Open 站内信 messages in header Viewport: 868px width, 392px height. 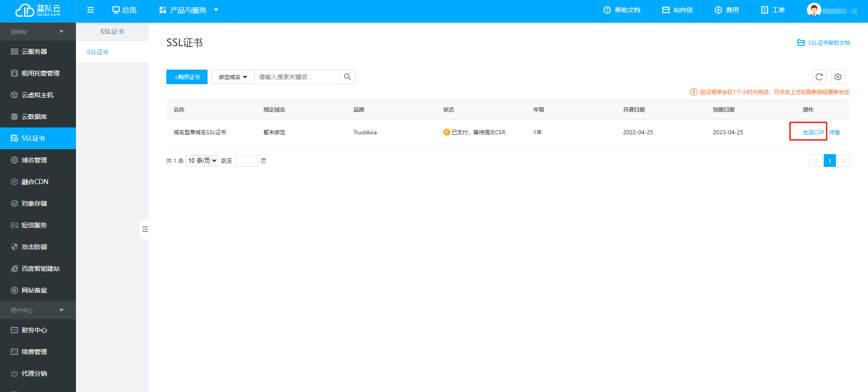click(677, 10)
